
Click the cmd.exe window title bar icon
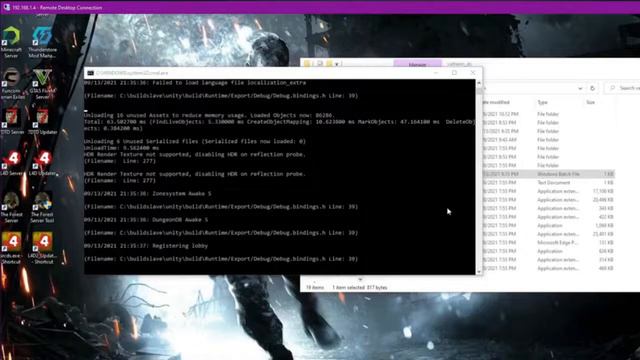coord(91,73)
